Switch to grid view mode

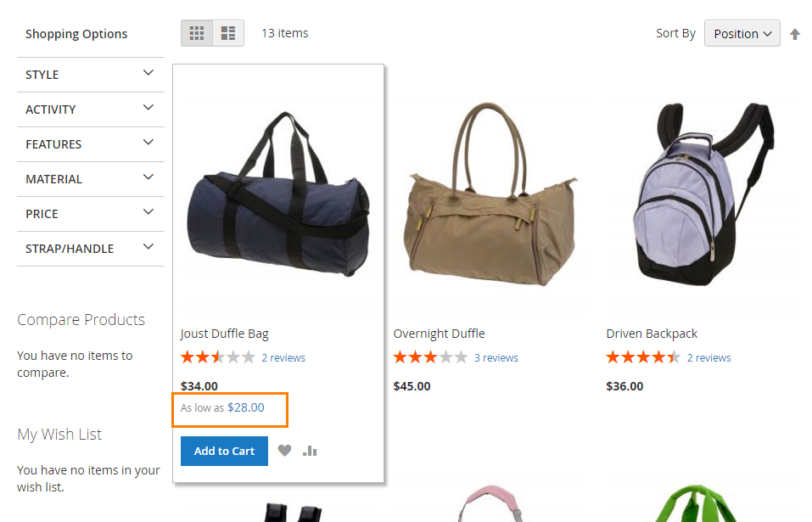pos(197,33)
